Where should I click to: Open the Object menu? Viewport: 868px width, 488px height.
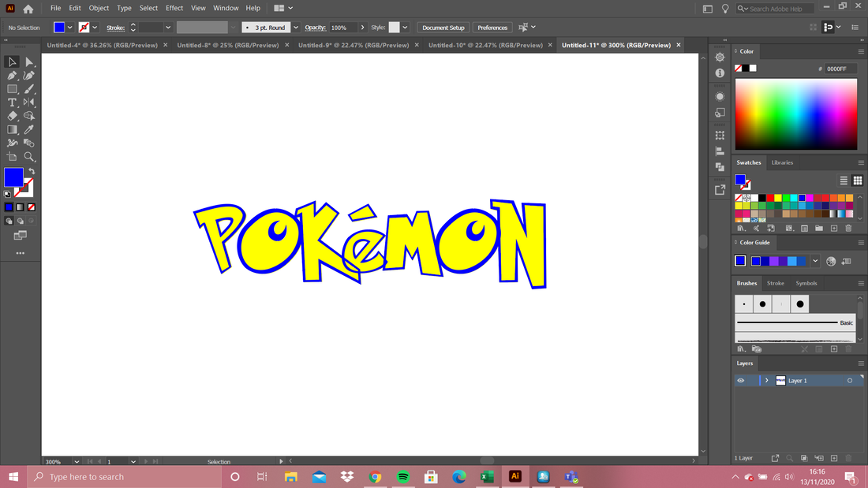point(99,9)
